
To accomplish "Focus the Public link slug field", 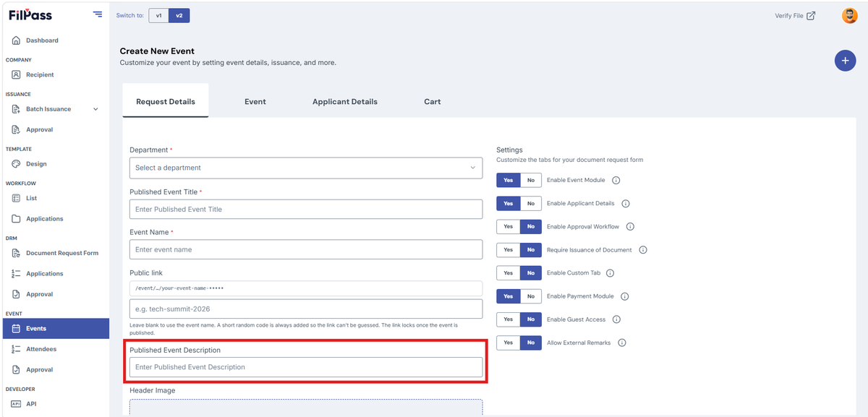I will pyautogui.click(x=306, y=309).
